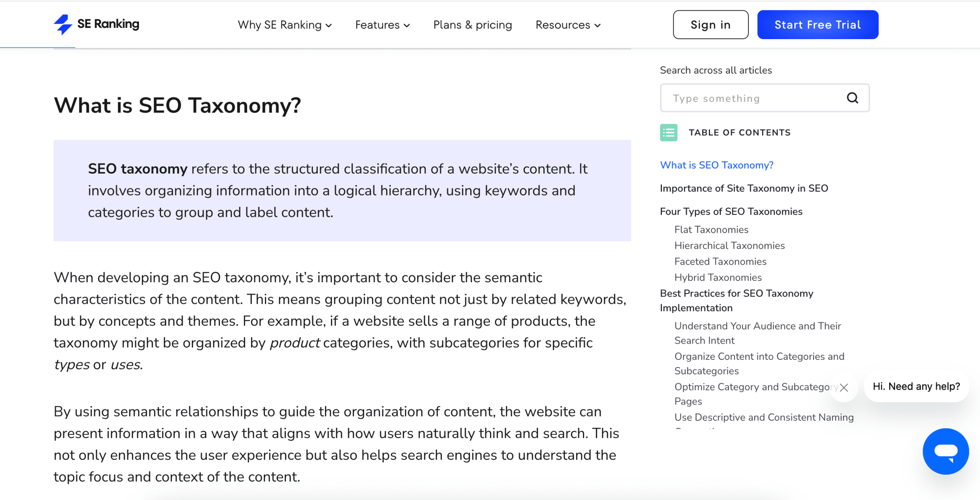Click the Hi. Need any help? bubble

click(916, 386)
